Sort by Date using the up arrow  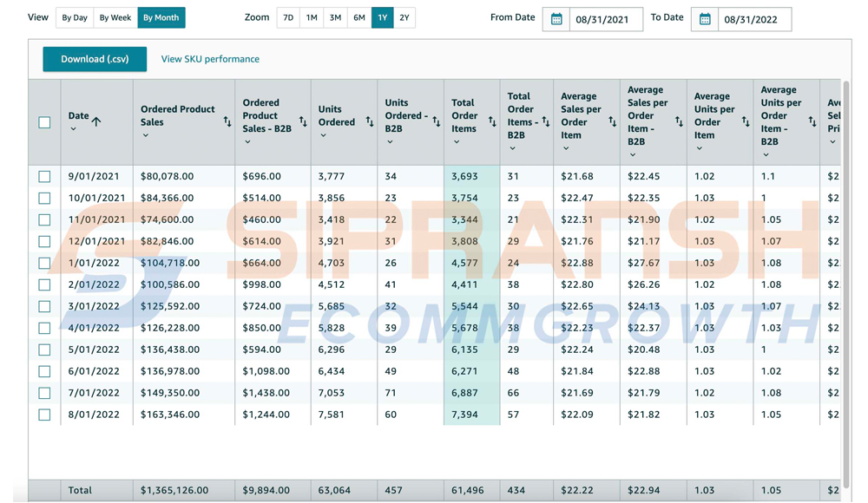click(x=96, y=121)
